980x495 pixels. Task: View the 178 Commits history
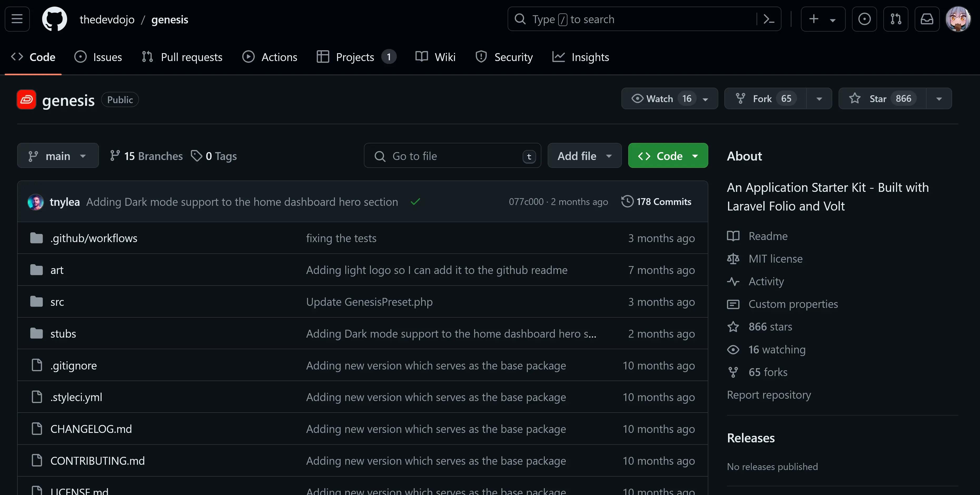(x=656, y=202)
